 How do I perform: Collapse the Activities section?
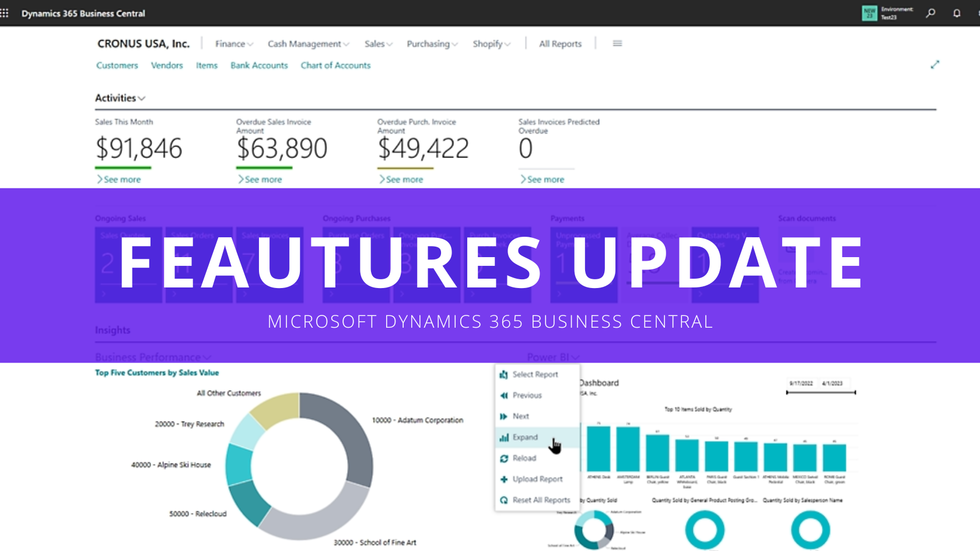(x=120, y=98)
